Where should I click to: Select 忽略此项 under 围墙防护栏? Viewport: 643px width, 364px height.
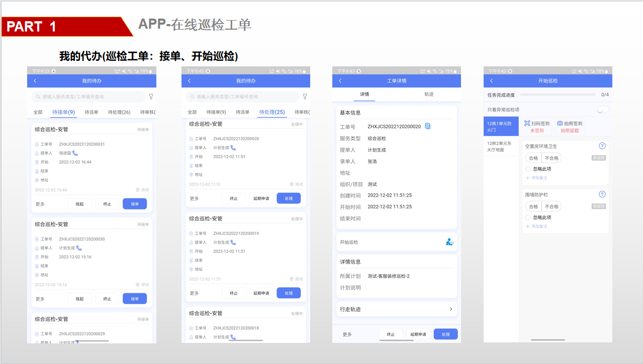[x=528, y=218]
